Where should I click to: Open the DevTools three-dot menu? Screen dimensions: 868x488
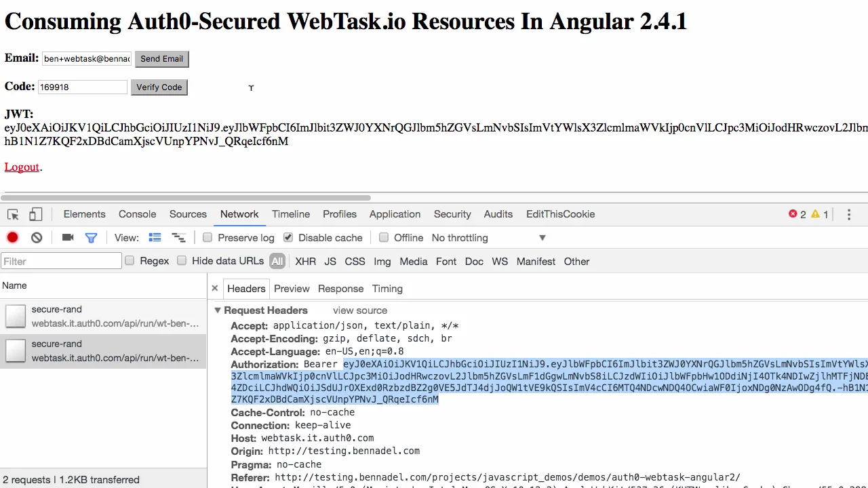click(x=849, y=214)
